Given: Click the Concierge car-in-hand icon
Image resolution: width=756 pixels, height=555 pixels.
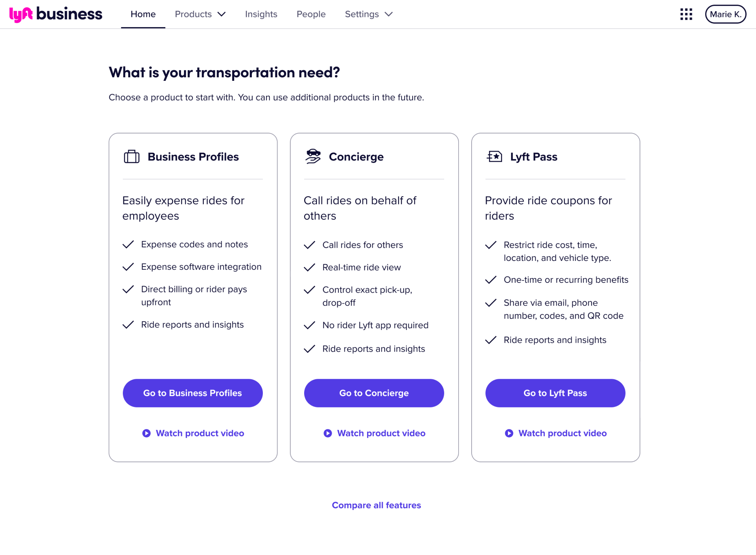Looking at the screenshot, I should pyautogui.click(x=313, y=156).
